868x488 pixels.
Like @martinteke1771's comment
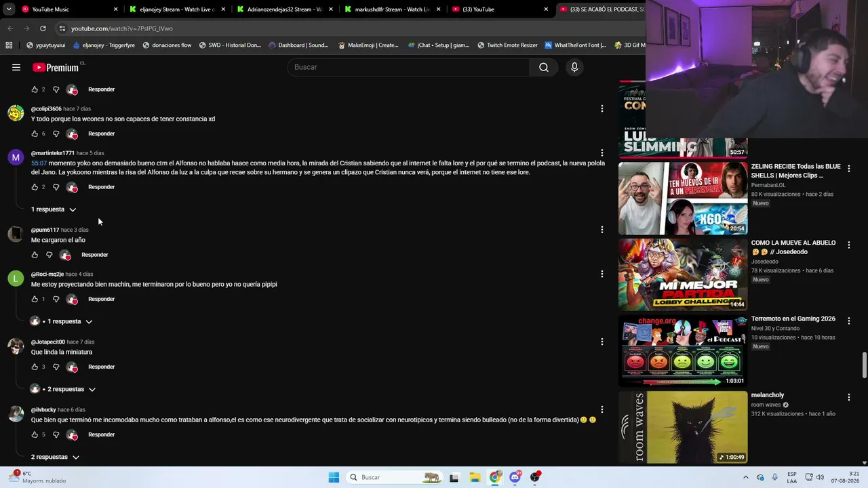[x=35, y=187]
